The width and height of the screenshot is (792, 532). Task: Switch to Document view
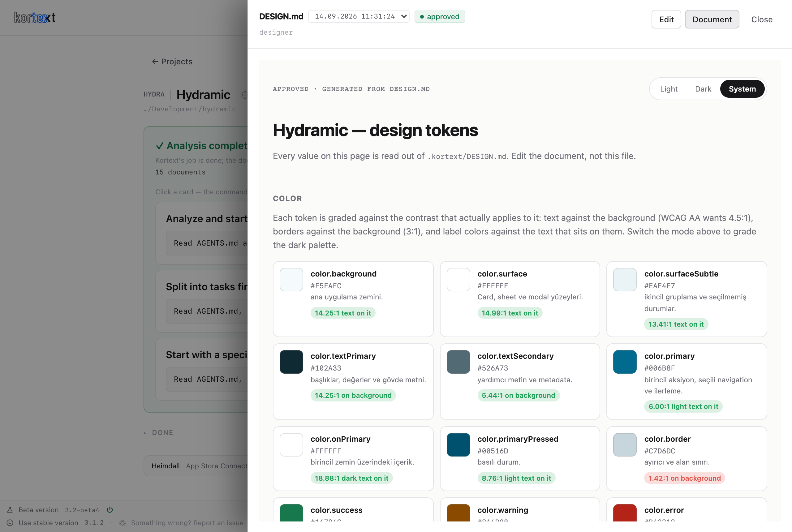click(x=712, y=19)
